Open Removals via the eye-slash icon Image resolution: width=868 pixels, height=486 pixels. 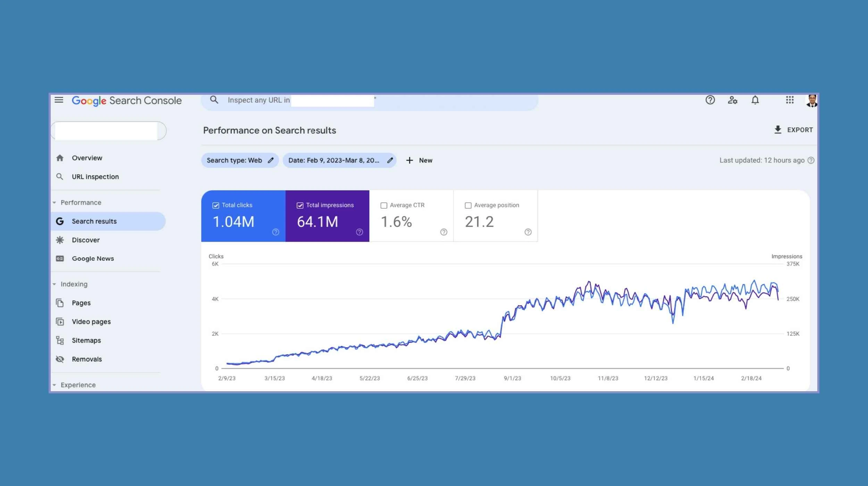click(60, 359)
